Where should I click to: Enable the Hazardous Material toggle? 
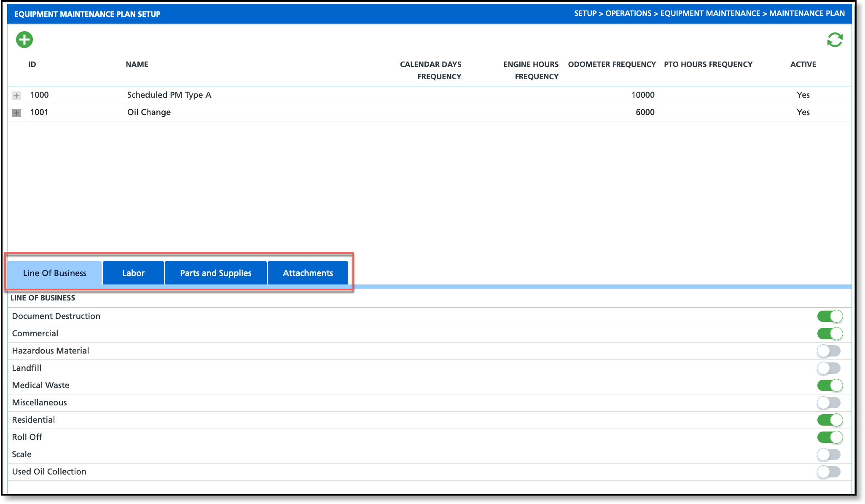[x=828, y=351]
